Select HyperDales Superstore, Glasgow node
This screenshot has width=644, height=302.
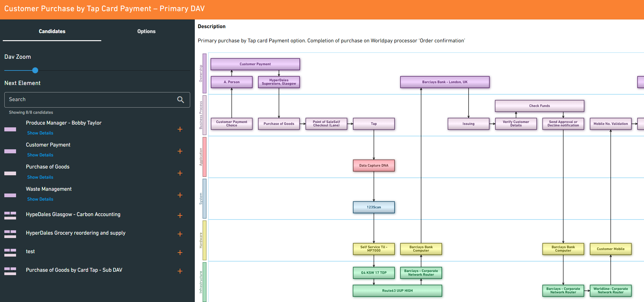[279, 82]
